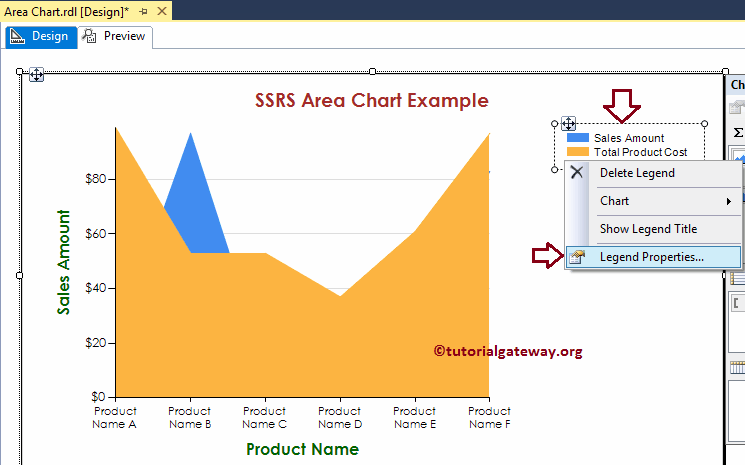
Task: Click the Sales Amount legend entry
Action: [x=629, y=138]
